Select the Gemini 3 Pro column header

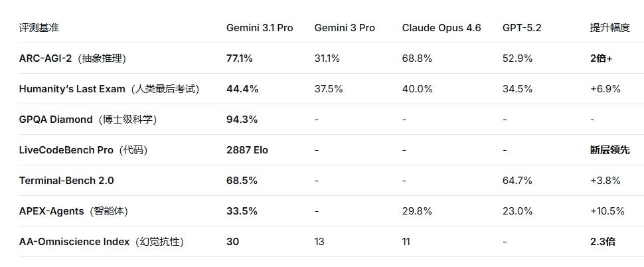click(345, 28)
